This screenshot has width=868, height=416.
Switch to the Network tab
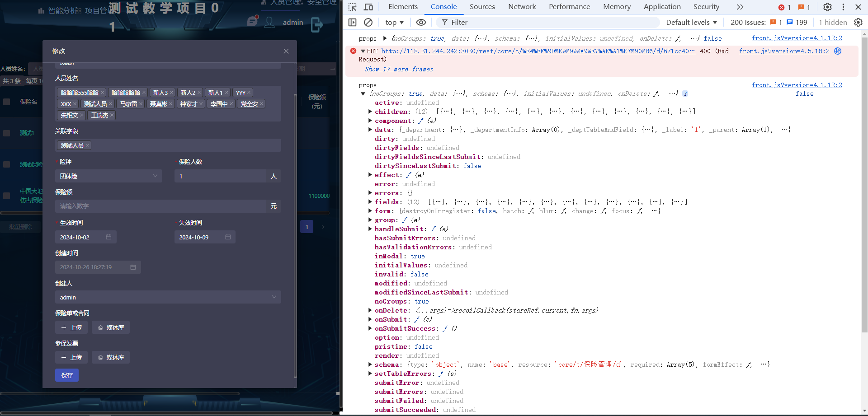click(522, 7)
